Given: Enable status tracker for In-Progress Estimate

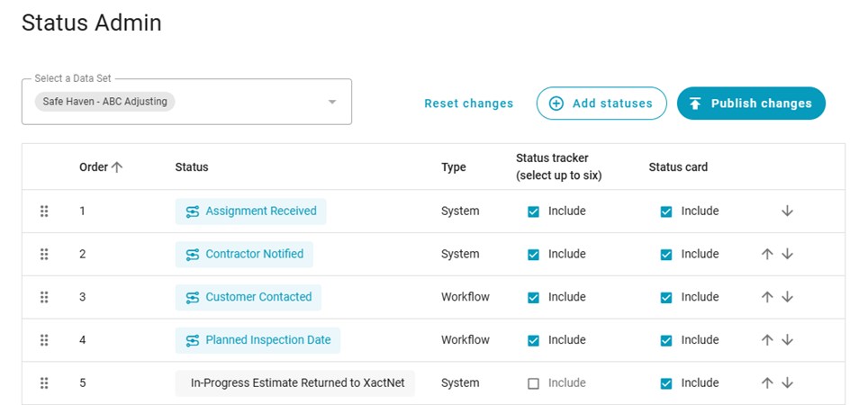Looking at the screenshot, I should [x=533, y=383].
